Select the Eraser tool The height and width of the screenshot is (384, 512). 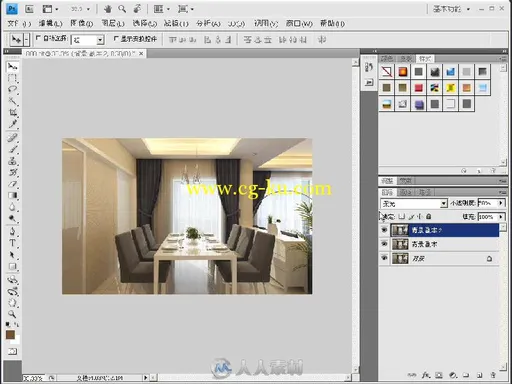pos(12,184)
